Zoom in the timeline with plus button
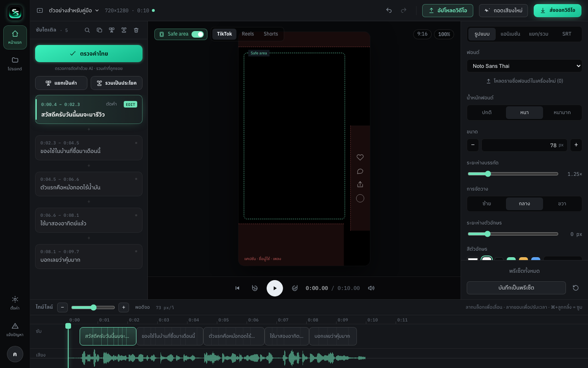The image size is (588, 368). (124, 307)
